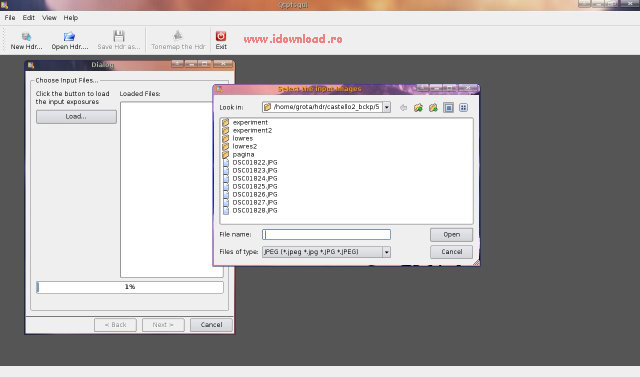This screenshot has width=640, height=377.
Task: Click the Load... button
Action: [76, 117]
